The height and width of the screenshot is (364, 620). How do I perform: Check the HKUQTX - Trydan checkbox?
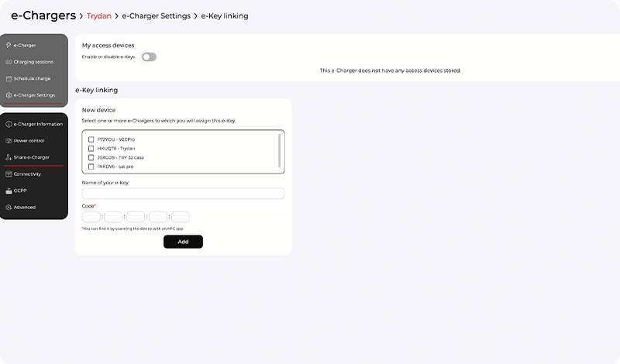(91, 148)
